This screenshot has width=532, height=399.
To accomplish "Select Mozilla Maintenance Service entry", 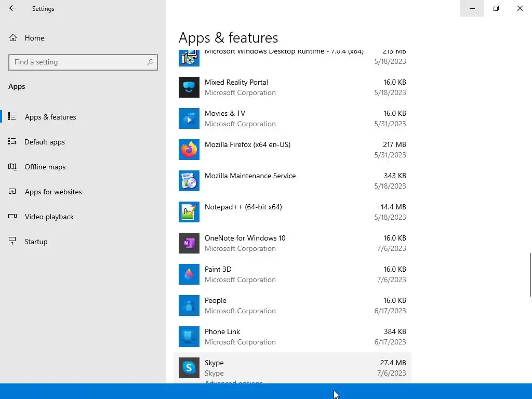I will 292,181.
